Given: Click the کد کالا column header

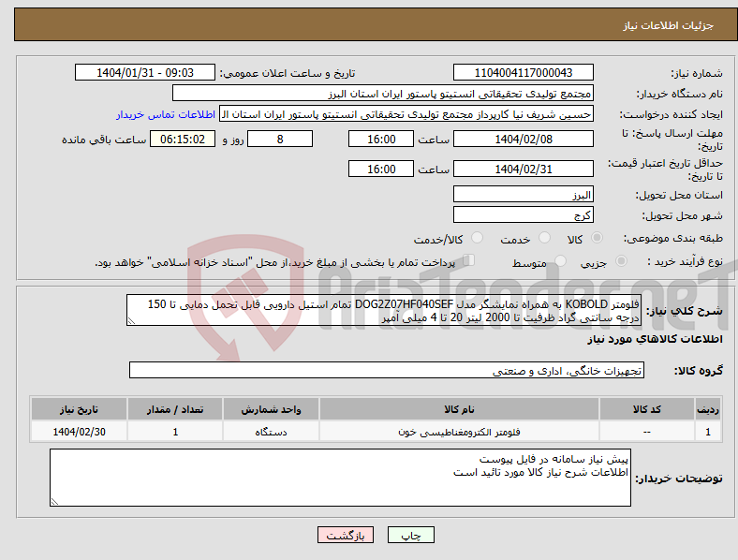Looking at the screenshot, I should tap(647, 409).
